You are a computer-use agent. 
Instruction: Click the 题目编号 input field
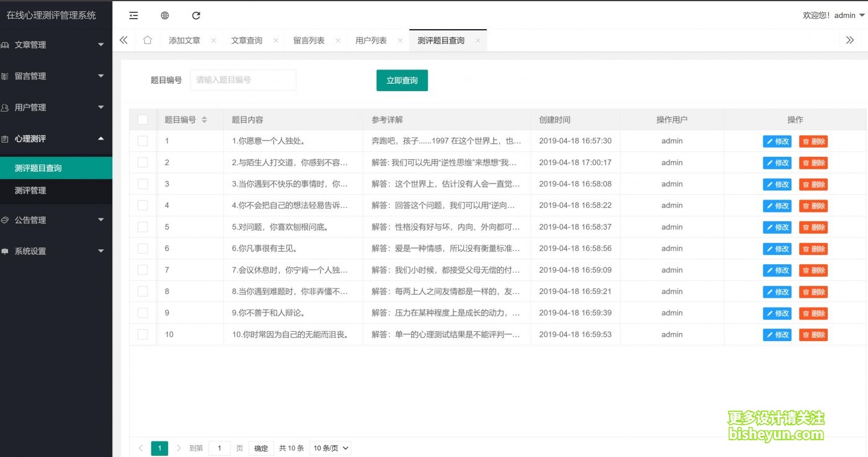(243, 80)
